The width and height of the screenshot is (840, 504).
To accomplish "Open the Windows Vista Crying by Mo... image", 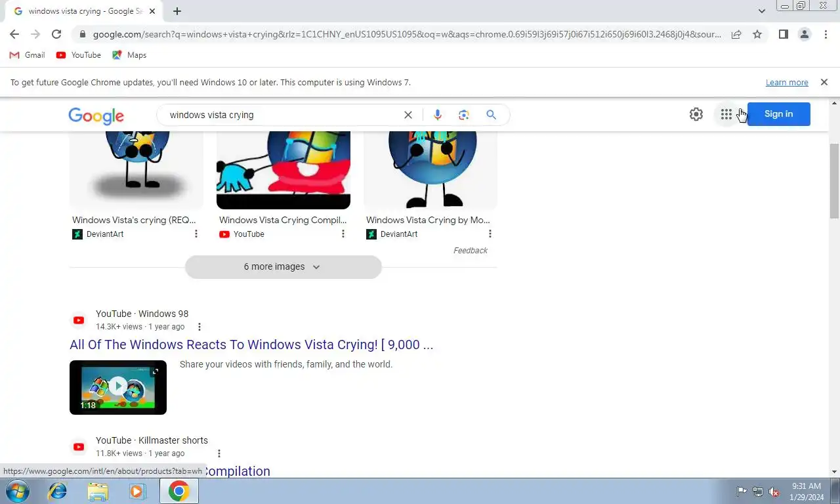I will click(x=430, y=169).
